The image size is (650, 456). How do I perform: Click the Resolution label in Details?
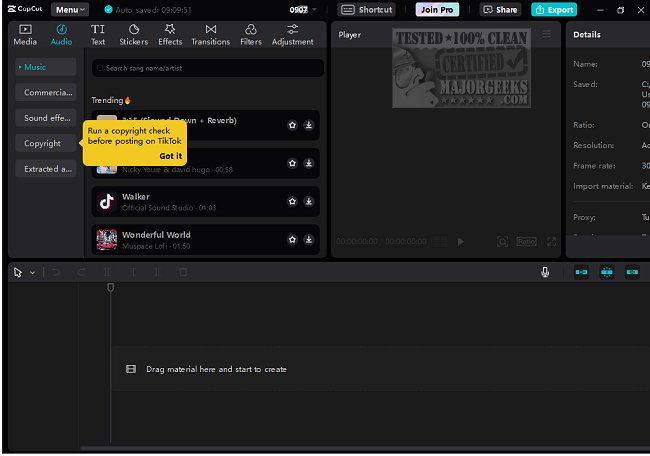[594, 145]
